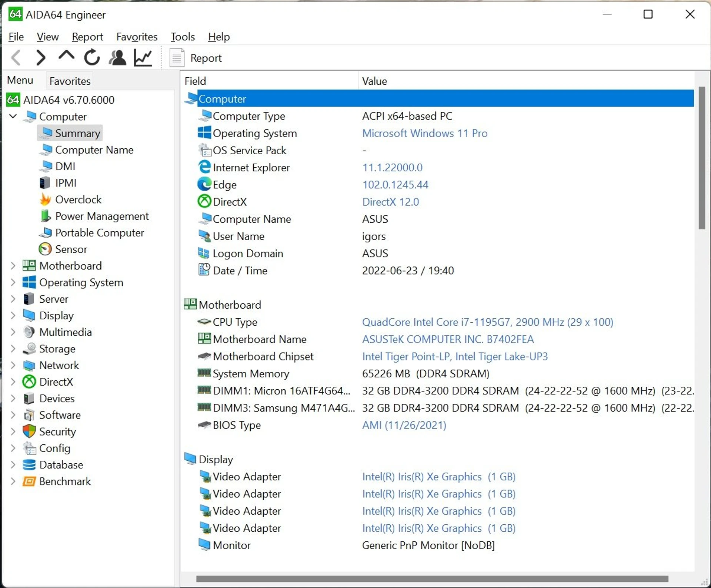Switch to the Favorites tab in left panel
Screen dimensions: 711x588
pos(70,81)
